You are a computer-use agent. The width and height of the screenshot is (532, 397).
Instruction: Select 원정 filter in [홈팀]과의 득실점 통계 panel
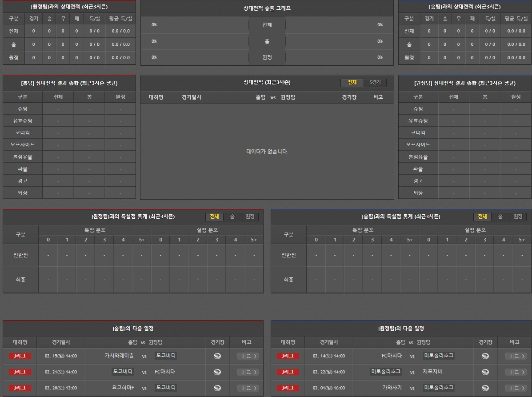click(x=518, y=217)
